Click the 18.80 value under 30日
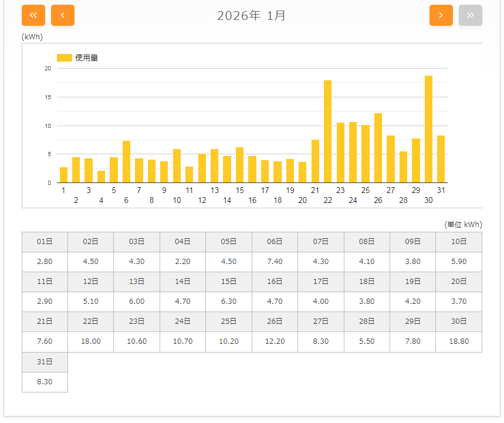The image size is (504, 423). (x=458, y=341)
